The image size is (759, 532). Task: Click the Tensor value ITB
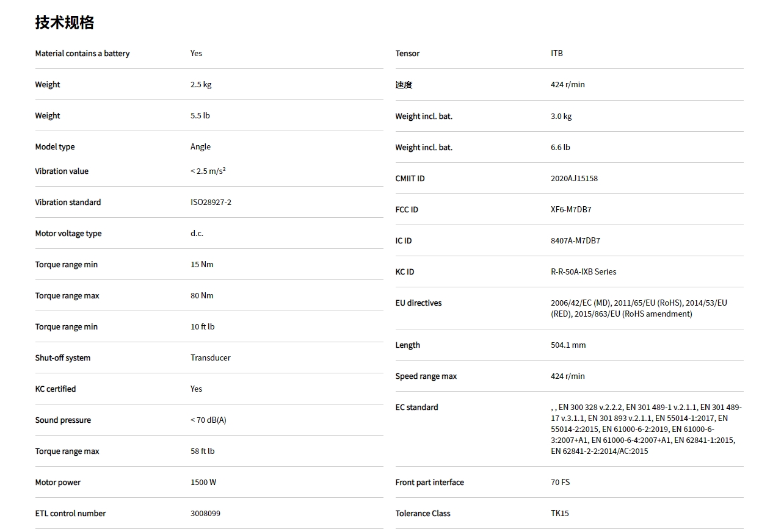(556, 53)
